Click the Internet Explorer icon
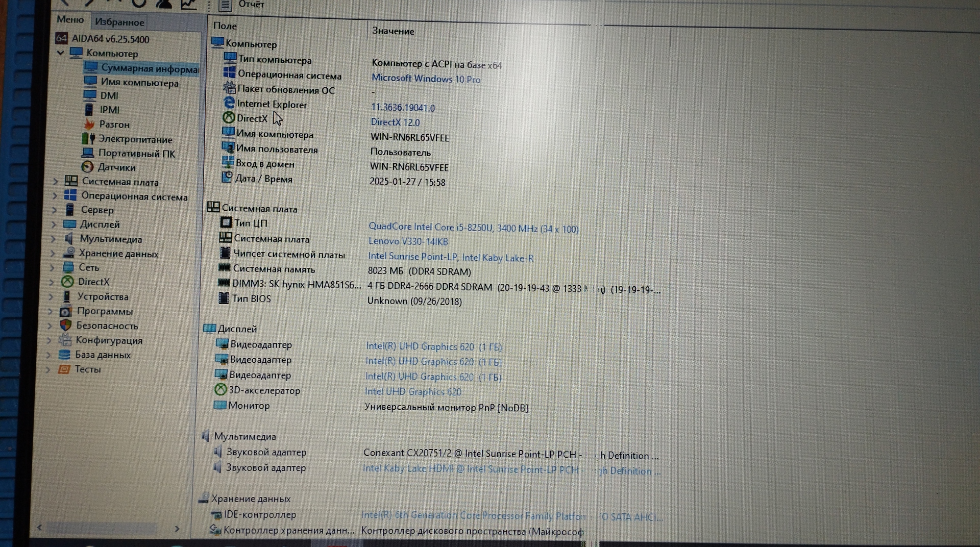 [229, 103]
